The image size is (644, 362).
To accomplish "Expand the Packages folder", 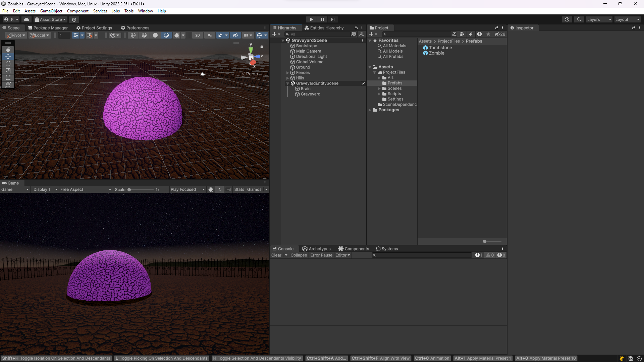I will click(x=370, y=110).
